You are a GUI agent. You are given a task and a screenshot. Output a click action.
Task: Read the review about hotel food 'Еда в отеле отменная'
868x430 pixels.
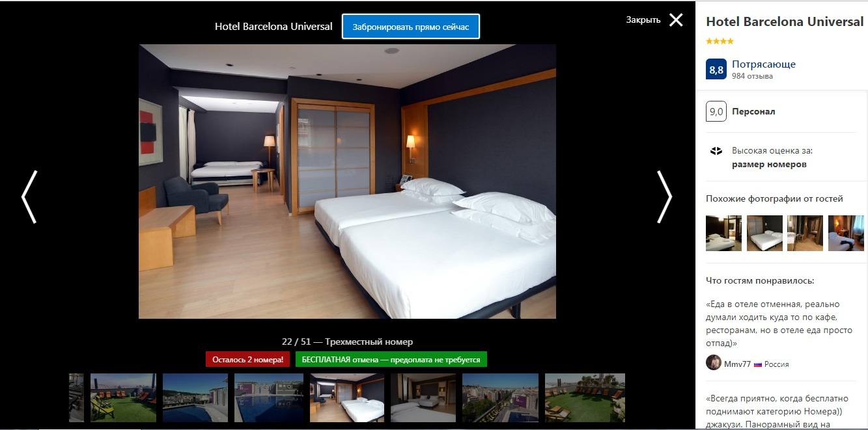click(x=779, y=323)
